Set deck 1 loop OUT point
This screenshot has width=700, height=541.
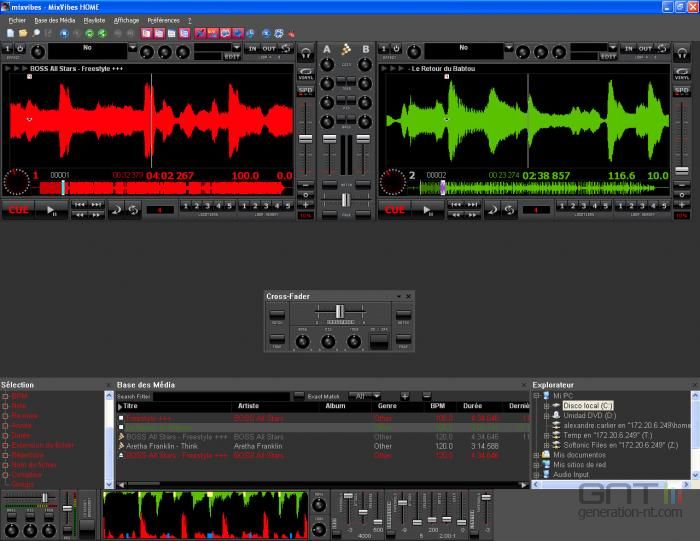pos(269,48)
